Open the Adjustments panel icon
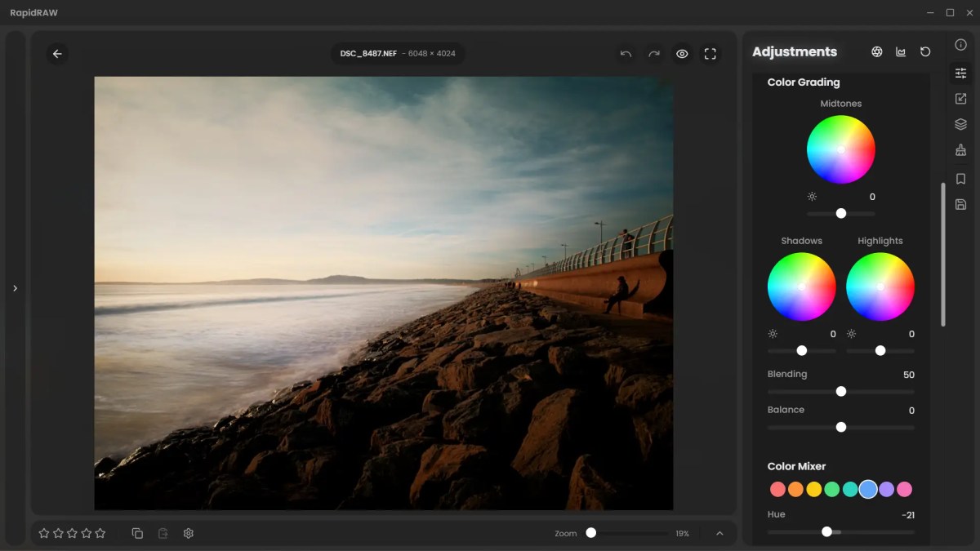This screenshot has width=980, height=551. click(x=960, y=73)
